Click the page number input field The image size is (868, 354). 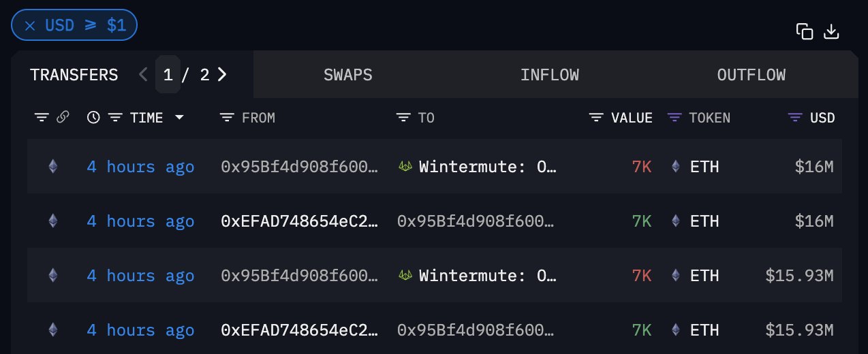pos(168,75)
